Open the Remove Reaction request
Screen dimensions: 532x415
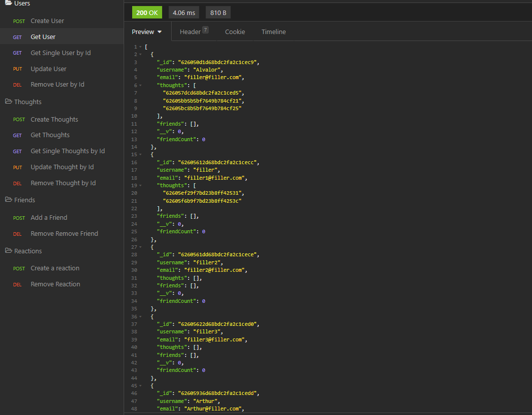coord(62,284)
